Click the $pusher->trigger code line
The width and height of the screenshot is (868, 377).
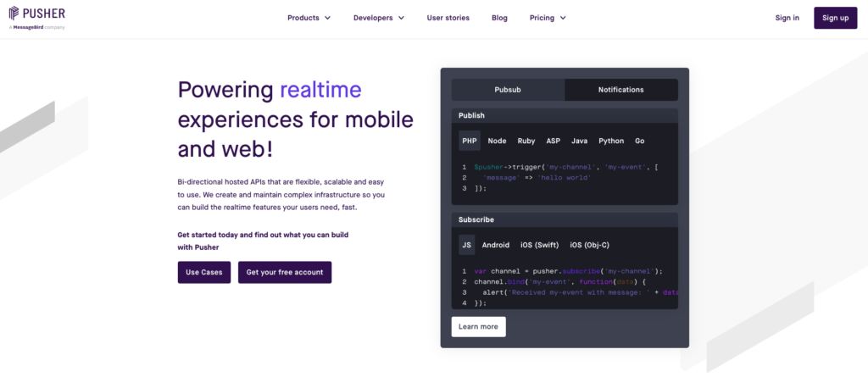[x=565, y=167]
